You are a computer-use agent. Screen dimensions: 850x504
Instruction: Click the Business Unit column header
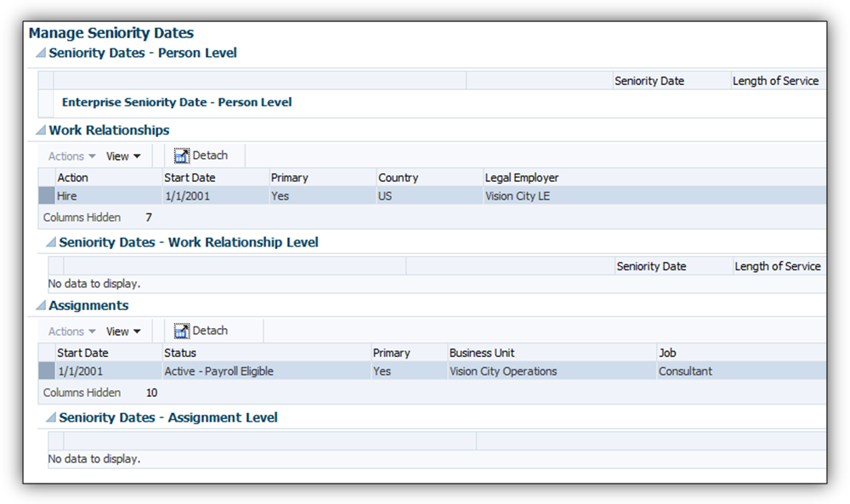click(x=482, y=353)
